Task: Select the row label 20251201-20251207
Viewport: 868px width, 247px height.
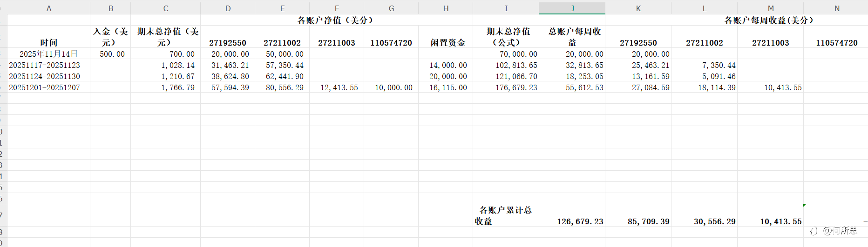Action: [49, 87]
